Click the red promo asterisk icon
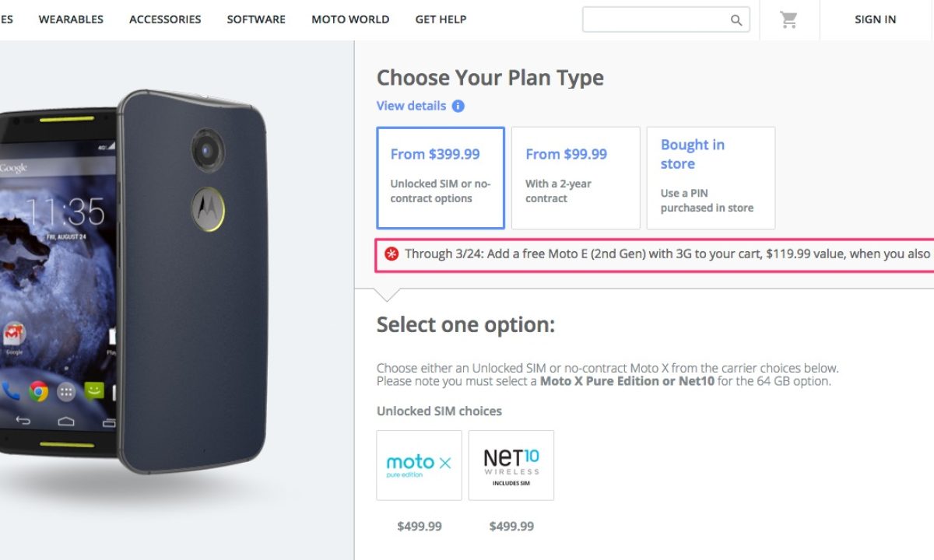Viewport: 934px width, 560px height. (392, 254)
